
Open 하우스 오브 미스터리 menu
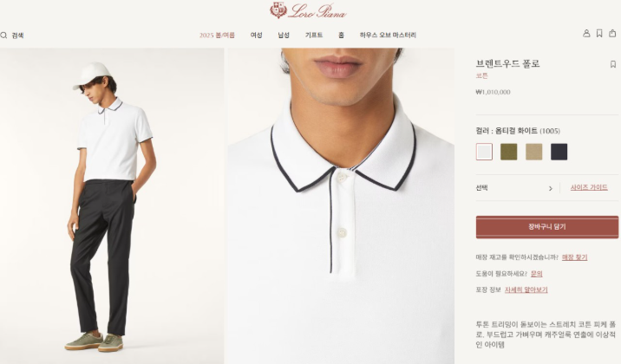(388, 36)
